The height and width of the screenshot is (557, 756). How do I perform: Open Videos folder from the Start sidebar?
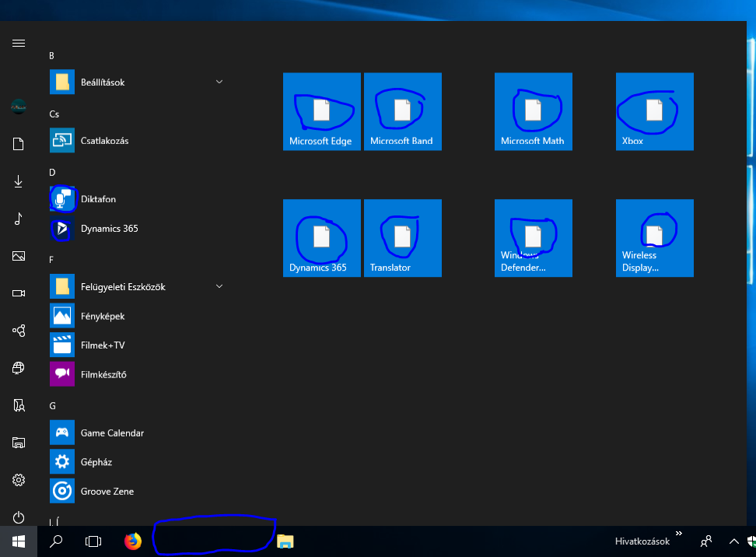click(19, 293)
